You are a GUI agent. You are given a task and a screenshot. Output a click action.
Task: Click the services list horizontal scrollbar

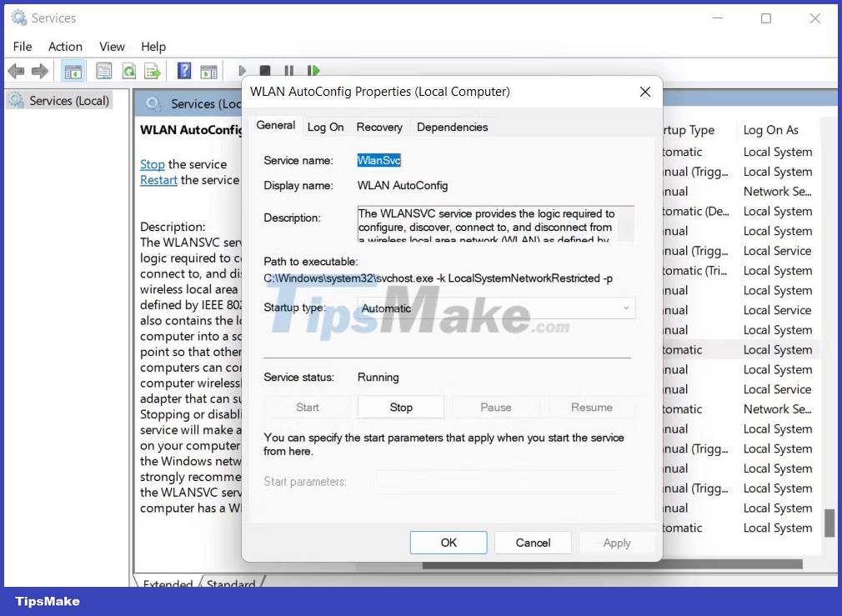tap(612, 564)
